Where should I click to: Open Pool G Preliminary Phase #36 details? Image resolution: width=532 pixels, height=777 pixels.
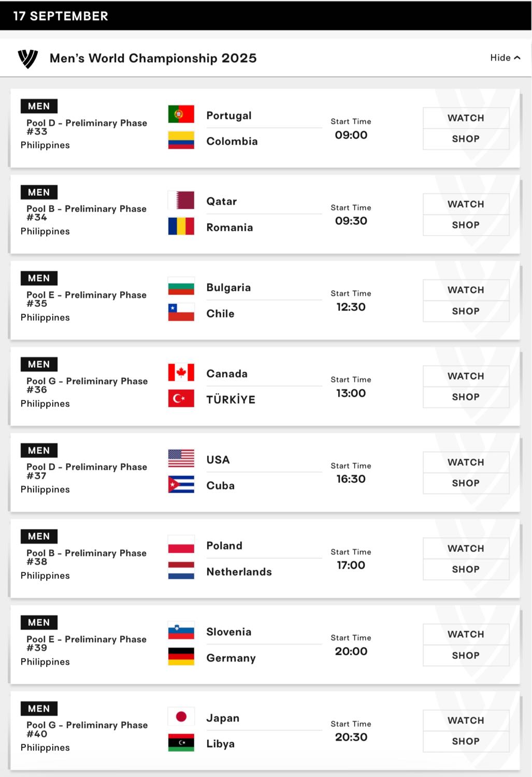click(x=87, y=385)
